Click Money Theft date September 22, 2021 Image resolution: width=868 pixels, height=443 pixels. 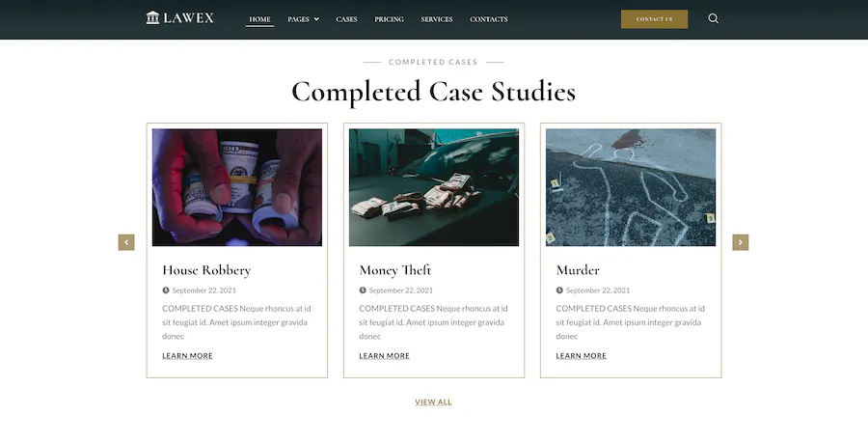point(401,291)
